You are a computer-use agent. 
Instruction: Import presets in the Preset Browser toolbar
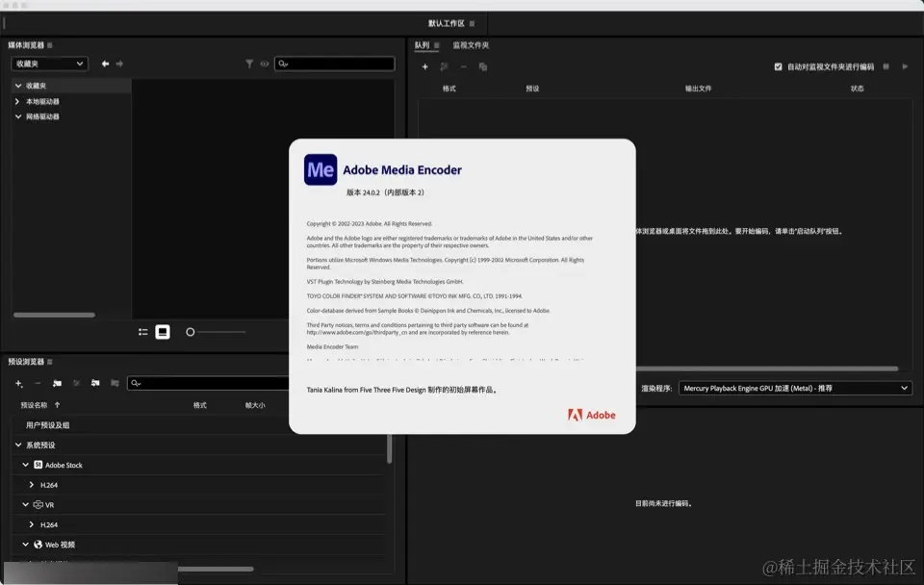[x=95, y=384]
